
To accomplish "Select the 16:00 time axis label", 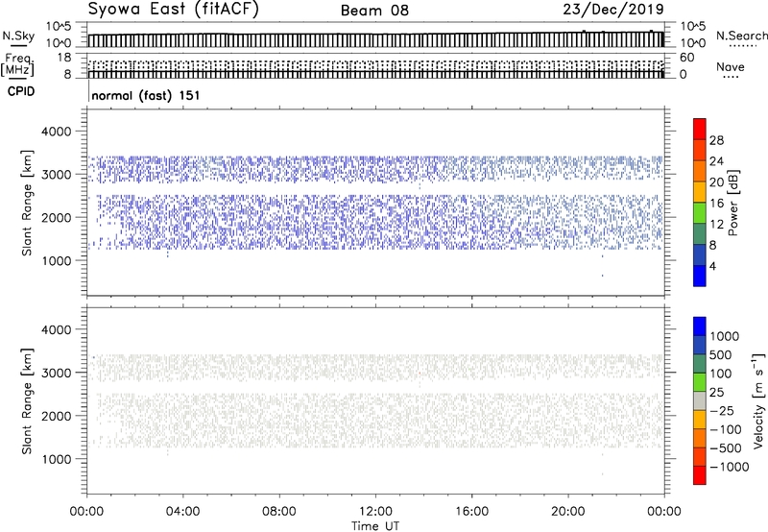I will click(471, 512).
